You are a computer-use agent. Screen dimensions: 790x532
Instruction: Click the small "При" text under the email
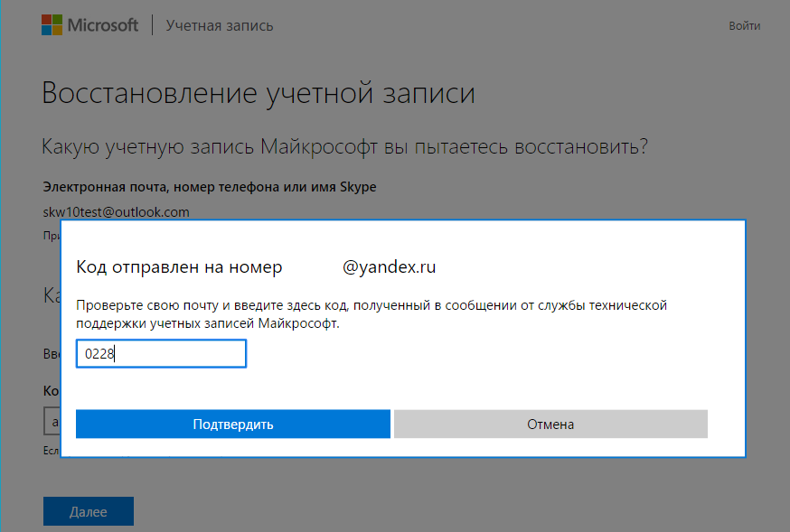(51, 235)
